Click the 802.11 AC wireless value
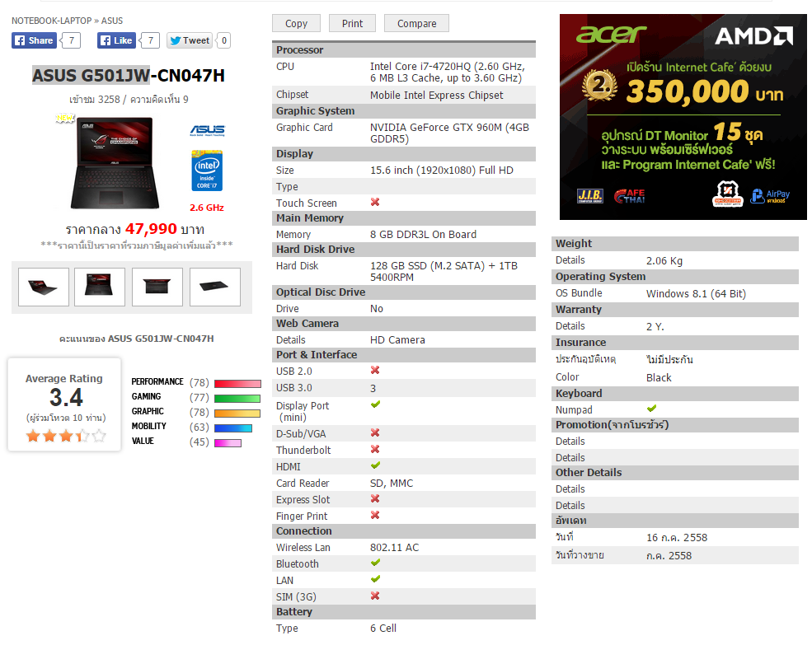 (x=395, y=548)
